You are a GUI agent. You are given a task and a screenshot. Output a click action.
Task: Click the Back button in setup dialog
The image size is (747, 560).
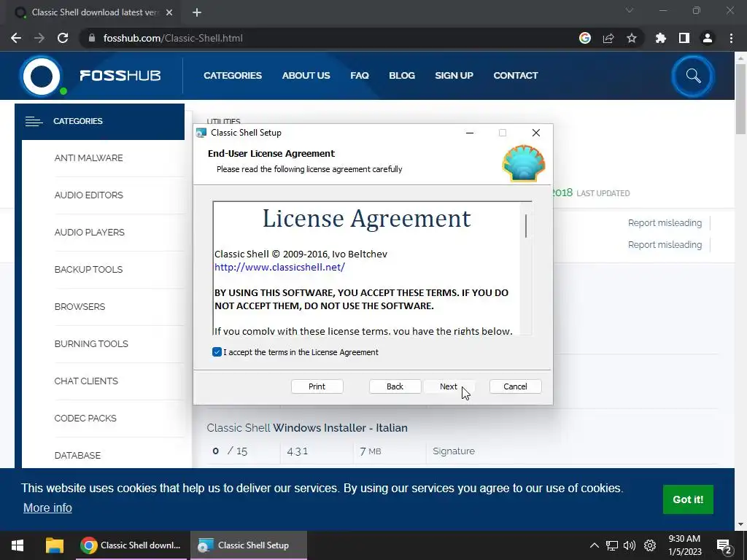click(395, 386)
